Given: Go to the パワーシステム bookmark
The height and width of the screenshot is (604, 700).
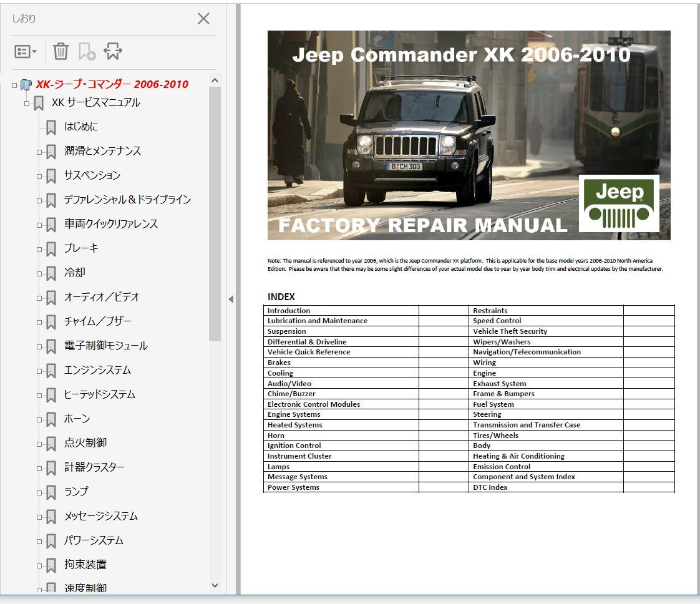Looking at the screenshot, I should pyautogui.click(x=94, y=540).
